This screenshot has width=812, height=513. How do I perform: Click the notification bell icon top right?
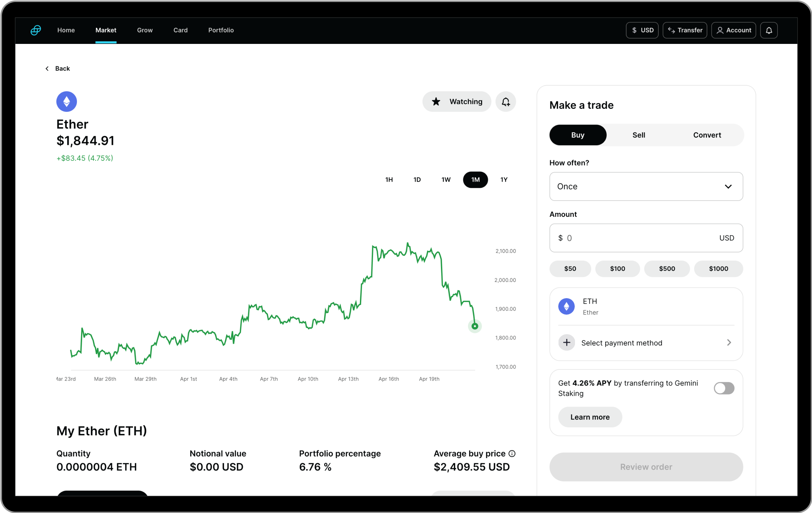769,30
